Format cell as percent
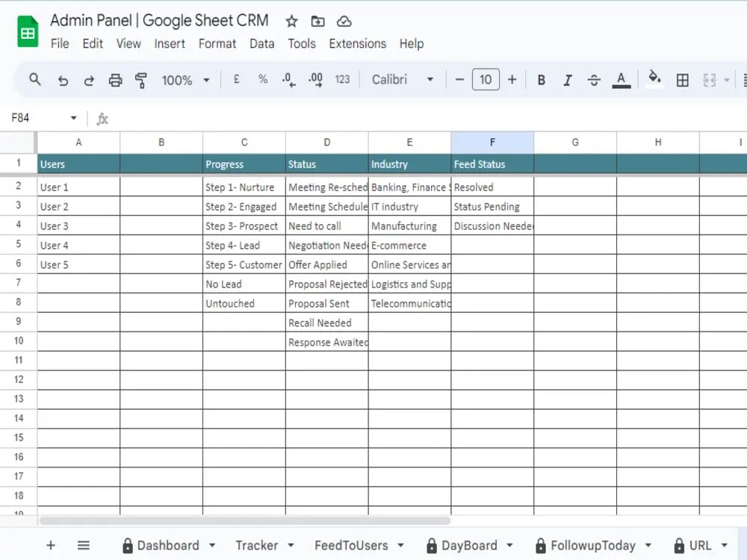Image resolution: width=747 pixels, height=560 pixels. pos(263,80)
